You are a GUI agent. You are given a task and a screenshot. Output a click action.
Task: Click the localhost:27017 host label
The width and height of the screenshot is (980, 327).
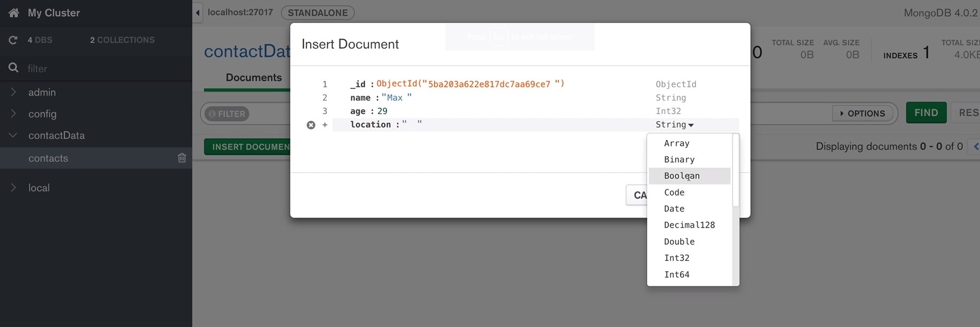pos(240,12)
